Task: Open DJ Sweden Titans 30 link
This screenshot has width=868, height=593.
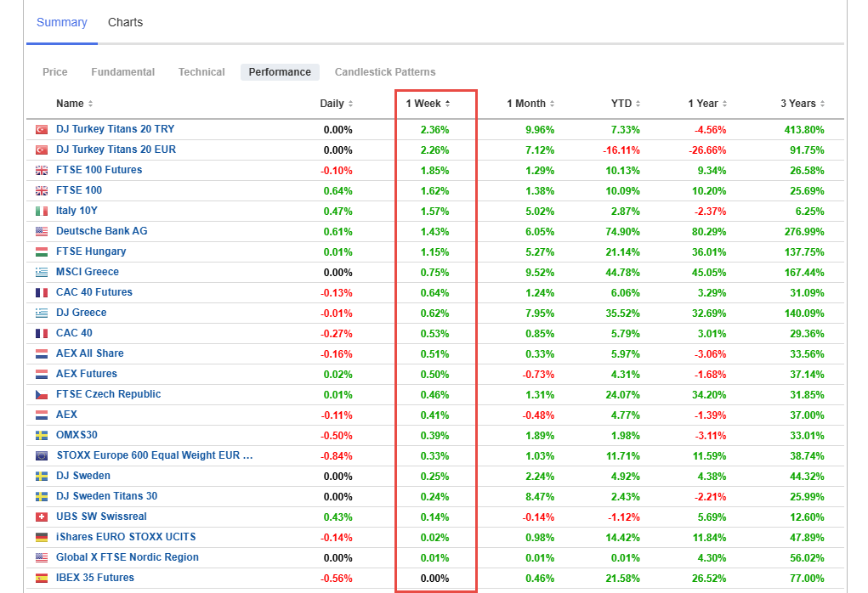Action: (x=107, y=496)
